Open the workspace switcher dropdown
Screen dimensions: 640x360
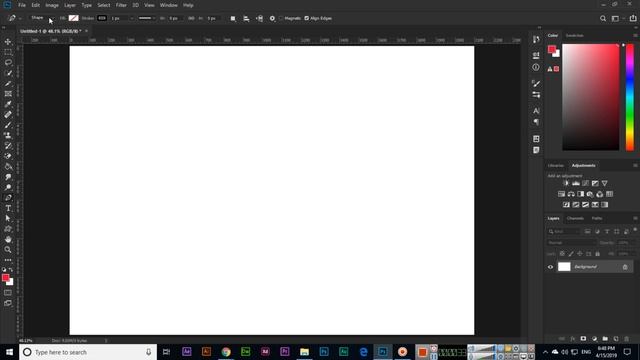[617, 18]
